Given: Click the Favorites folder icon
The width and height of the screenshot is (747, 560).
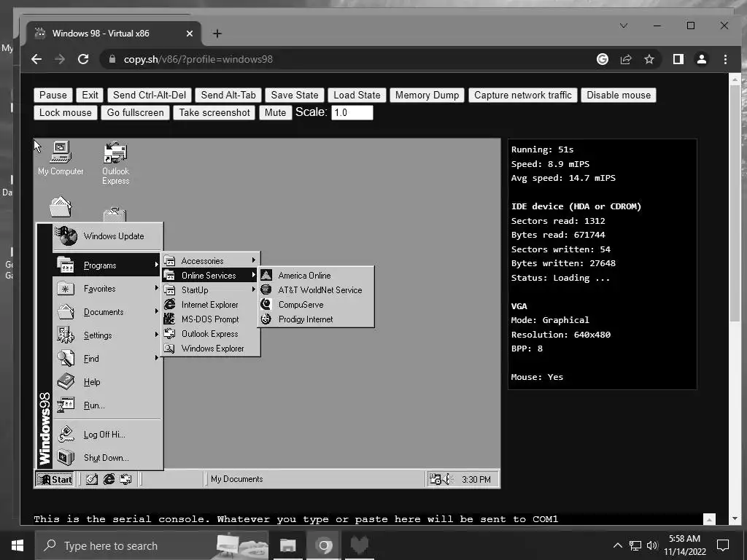Looking at the screenshot, I should click(x=65, y=289).
